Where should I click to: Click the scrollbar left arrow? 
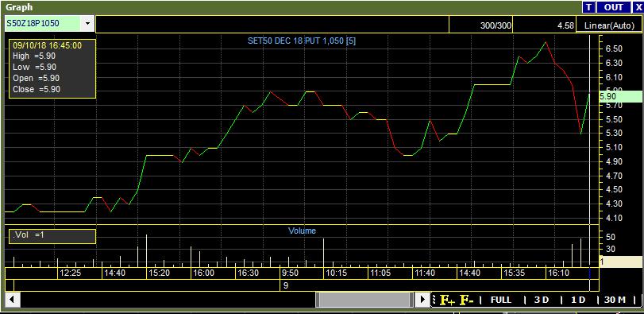pyautogui.click(x=12, y=299)
